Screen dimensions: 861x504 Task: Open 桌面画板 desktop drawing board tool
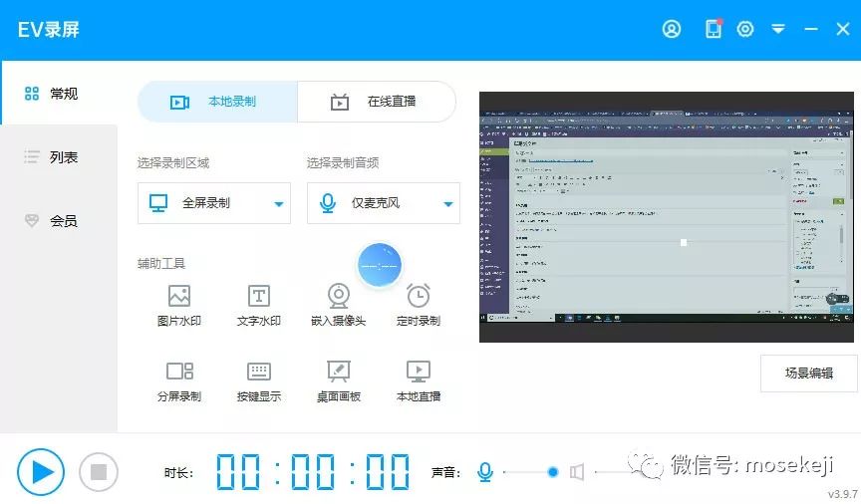338,381
